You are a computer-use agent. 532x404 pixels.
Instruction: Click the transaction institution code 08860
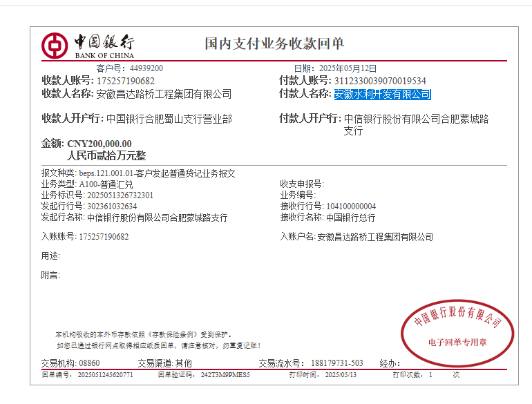(89, 363)
